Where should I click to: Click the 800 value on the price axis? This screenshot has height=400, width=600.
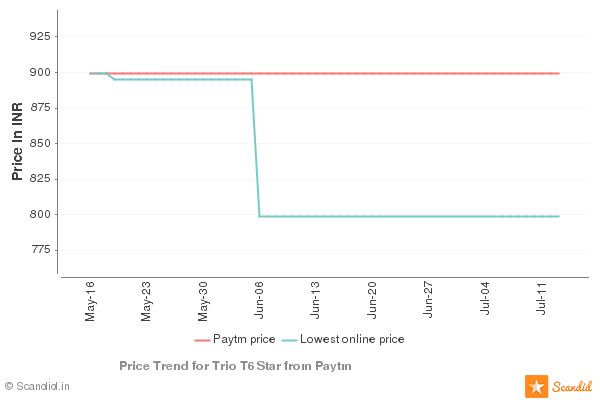point(40,215)
